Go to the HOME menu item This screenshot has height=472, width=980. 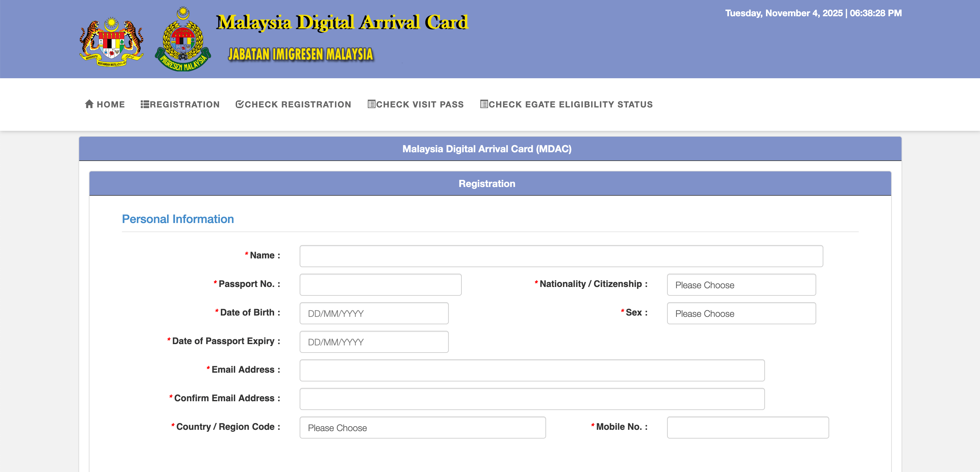click(x=105, y=105)
